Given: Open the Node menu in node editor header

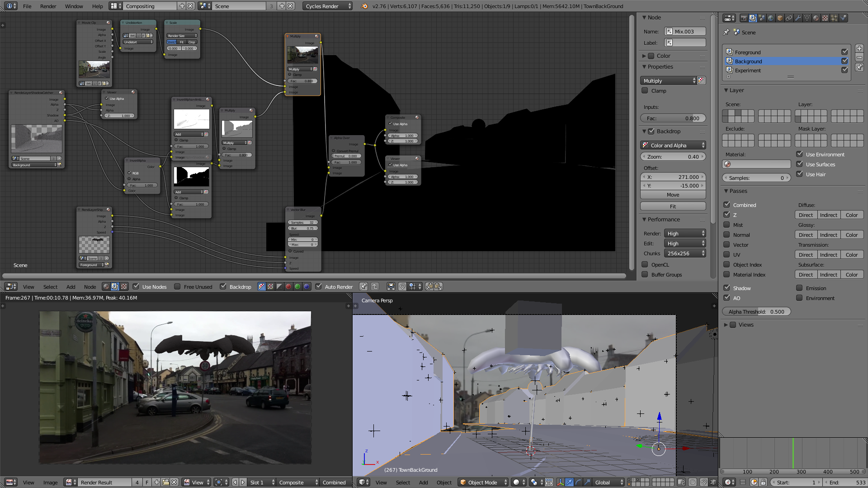Looking at the screenshot, I should pyautogui.click(x=90, y=286).
